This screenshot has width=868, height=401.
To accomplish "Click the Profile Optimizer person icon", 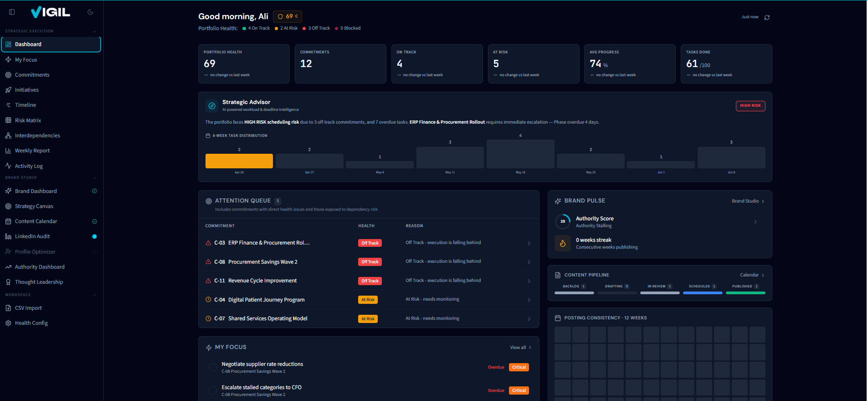I will (8, 252).
